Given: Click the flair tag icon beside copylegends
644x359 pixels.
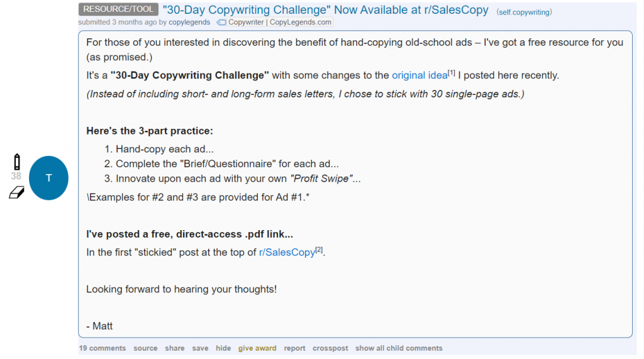Looking at the screenshot, I should point(221,23).
